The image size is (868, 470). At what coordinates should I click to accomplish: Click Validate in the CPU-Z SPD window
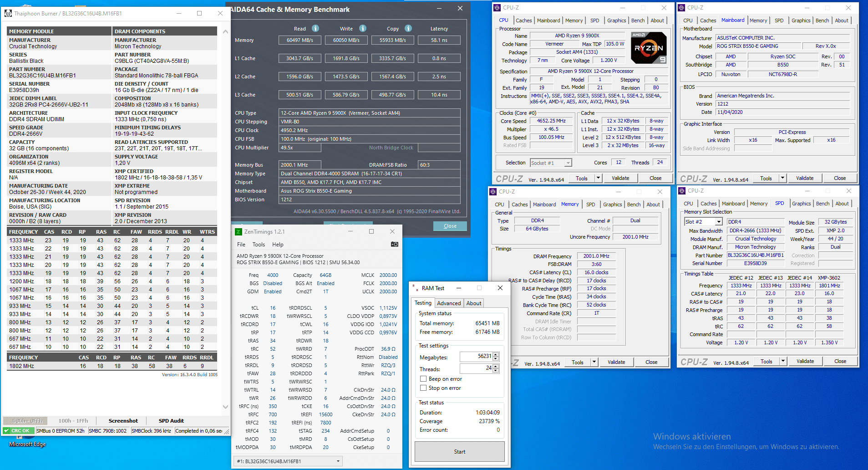805,361
